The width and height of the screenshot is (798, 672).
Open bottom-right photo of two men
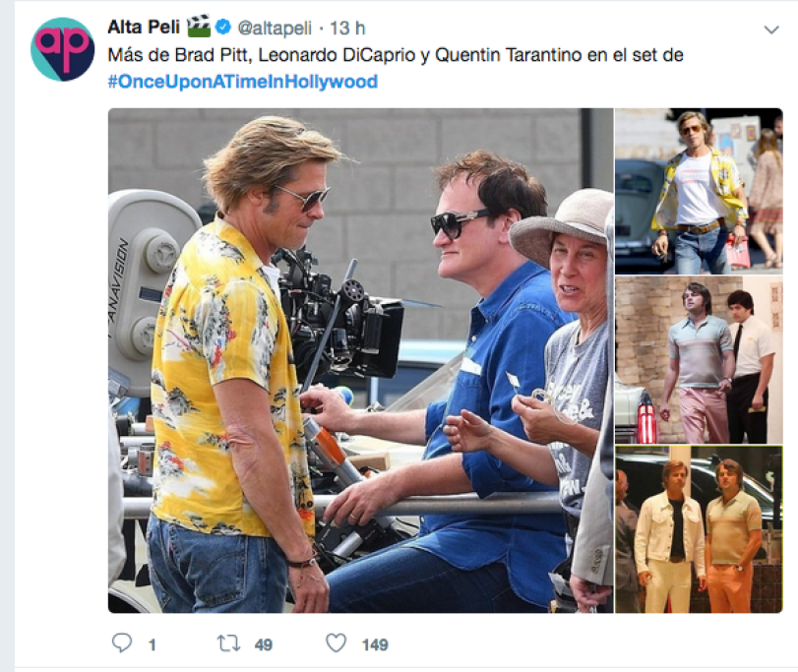(699, 529)
